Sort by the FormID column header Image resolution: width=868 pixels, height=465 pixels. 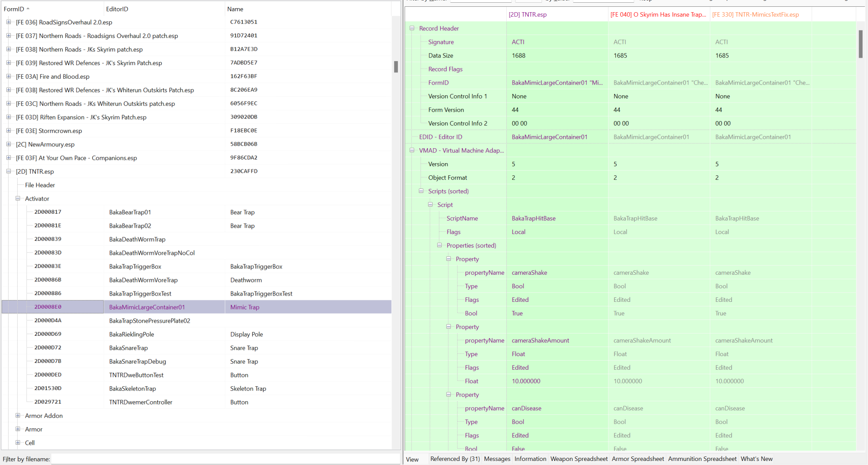pos(52,9)
